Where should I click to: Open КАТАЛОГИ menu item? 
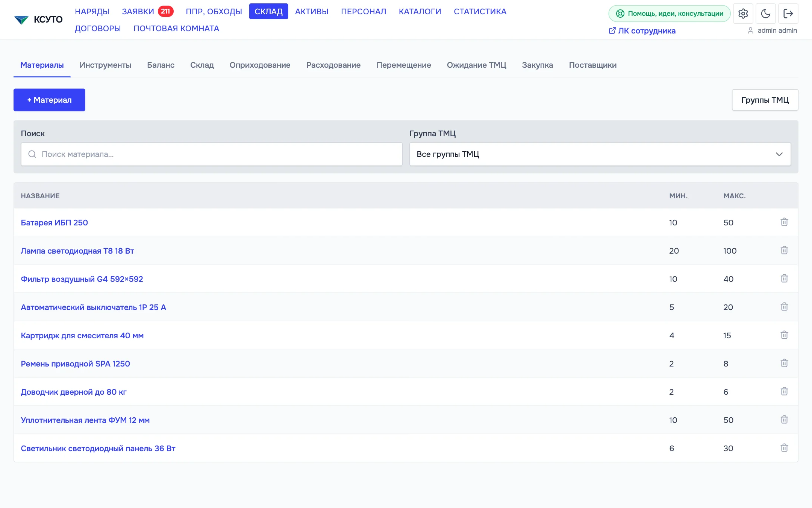(420, 12)
